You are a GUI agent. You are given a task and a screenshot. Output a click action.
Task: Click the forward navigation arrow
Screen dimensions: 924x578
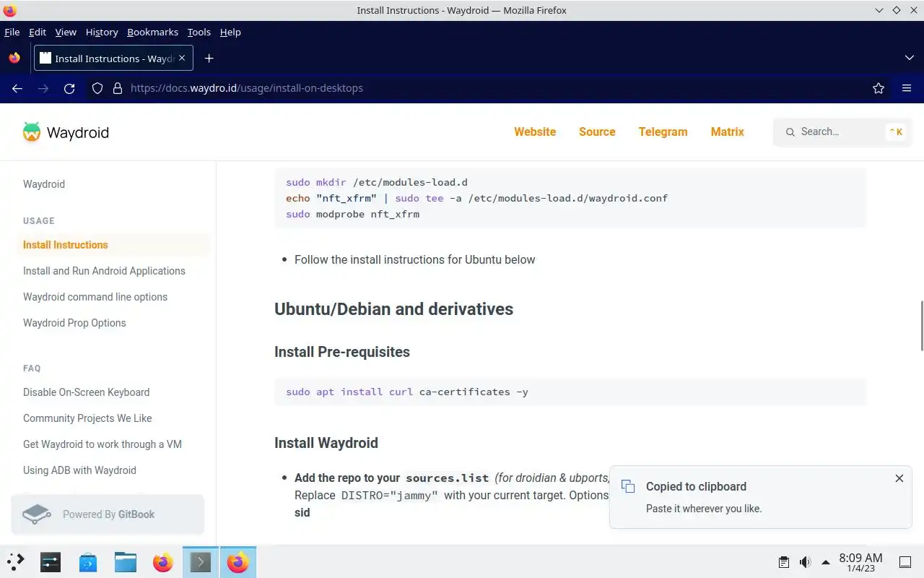(43, 88)
